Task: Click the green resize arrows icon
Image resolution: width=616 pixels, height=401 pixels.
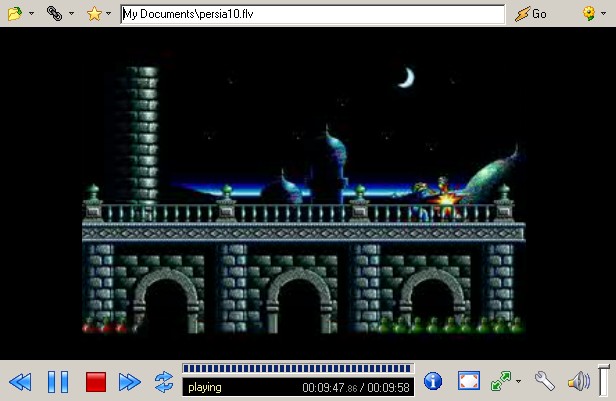Action: click(x=501, y=381)
